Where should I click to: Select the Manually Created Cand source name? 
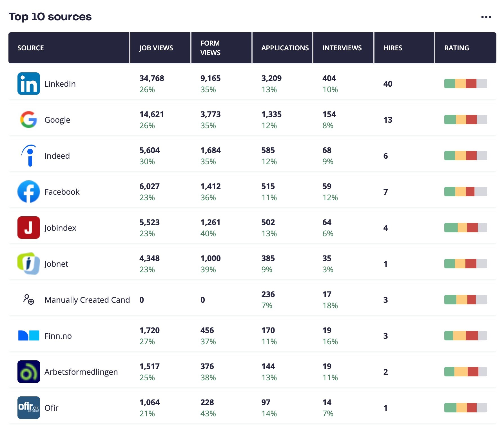87,300
